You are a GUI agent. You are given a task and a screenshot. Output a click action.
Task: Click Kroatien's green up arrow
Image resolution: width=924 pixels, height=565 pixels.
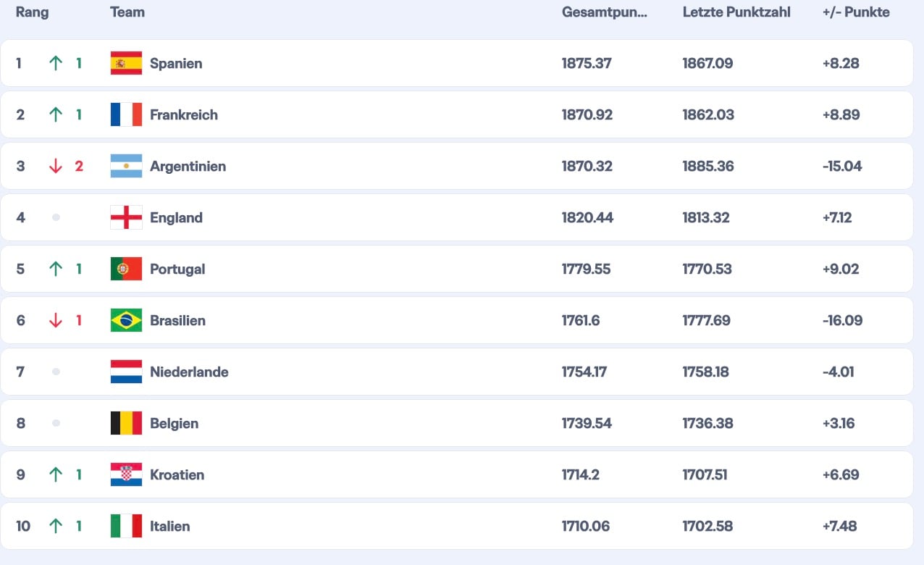pos(56,474)
